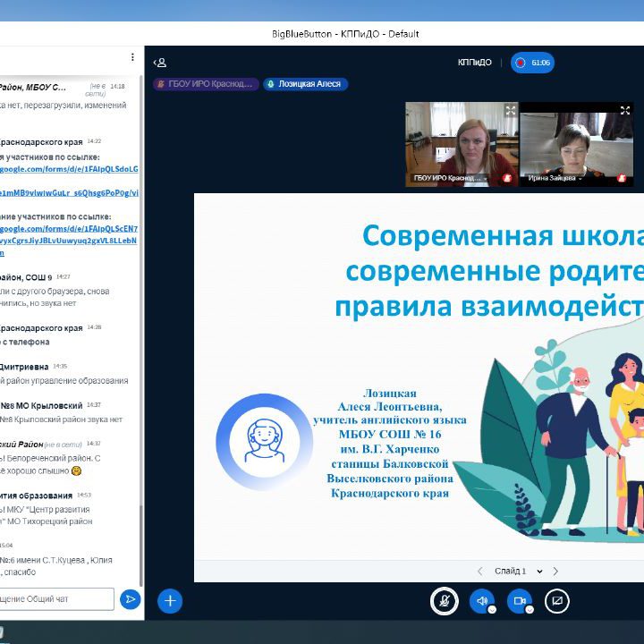This screenshot has height=644, width=644.
Task: Unmute the microphone button
Action: pos(444,601)
